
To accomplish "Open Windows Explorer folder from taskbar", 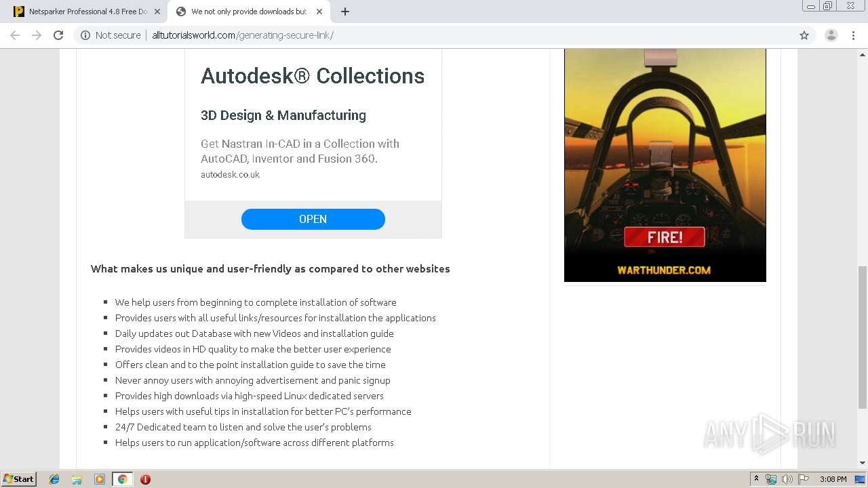I will click(x=77, y=479).
